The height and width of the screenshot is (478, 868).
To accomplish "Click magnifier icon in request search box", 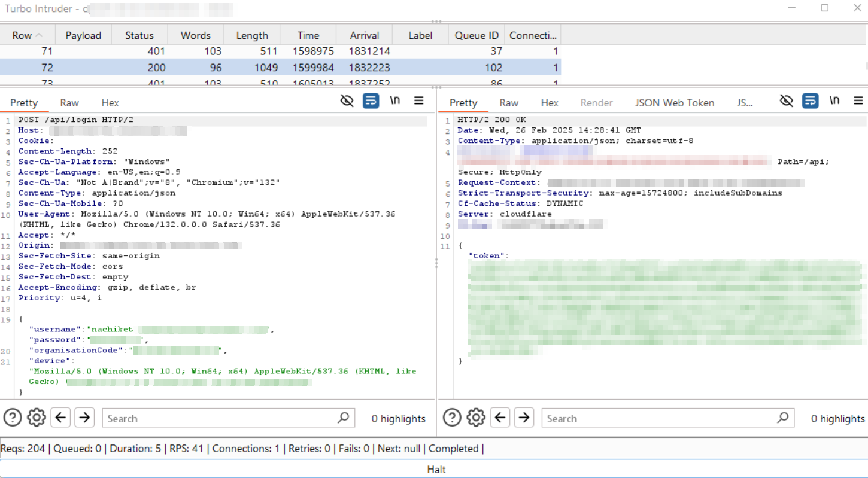I will pos(343,418).
